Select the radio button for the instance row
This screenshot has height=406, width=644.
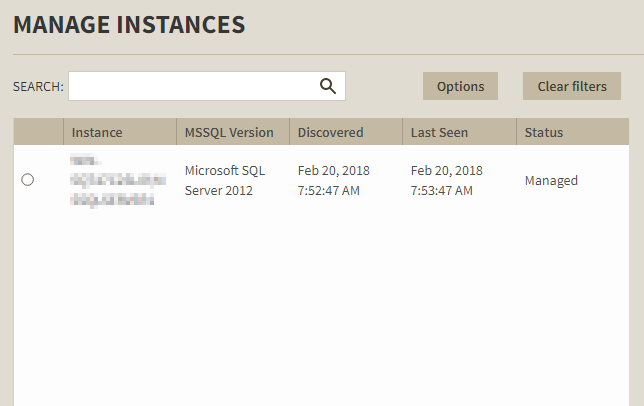[x=27, y=180]
